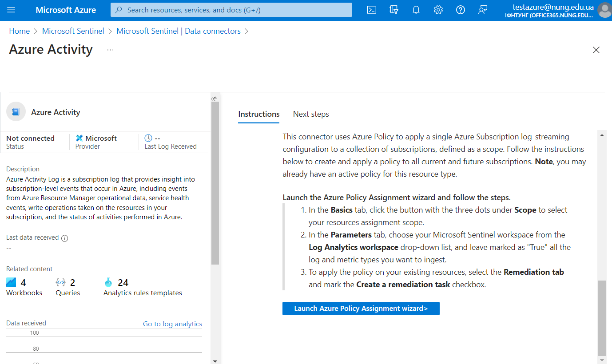Send feedback using the megaphone icon

point(483,9)
